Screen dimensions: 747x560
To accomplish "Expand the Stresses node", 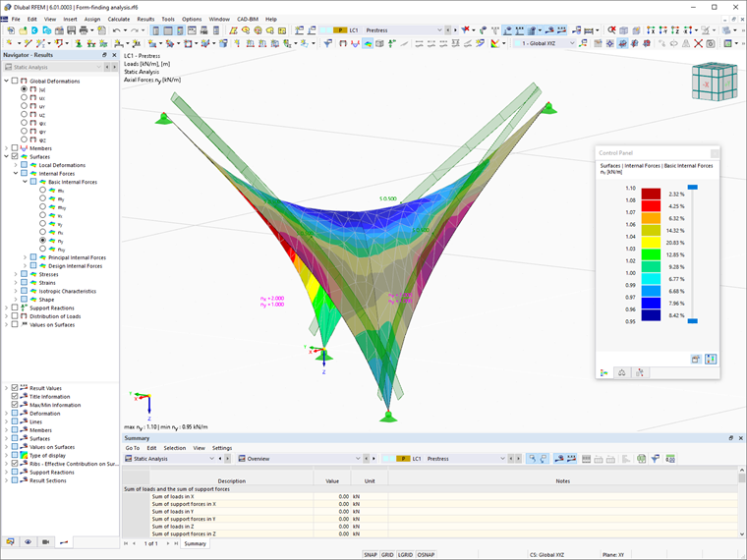I will click(x=16, y=274).
